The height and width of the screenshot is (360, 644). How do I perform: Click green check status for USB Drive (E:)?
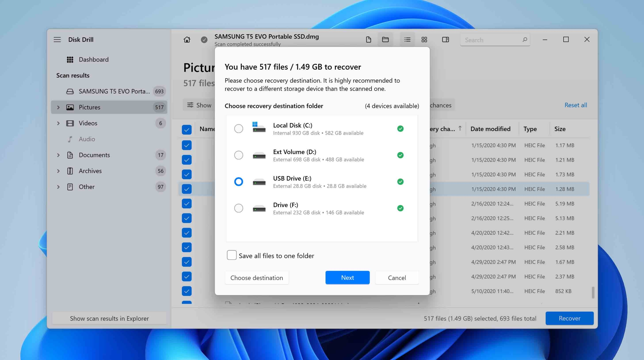(400, 182)
